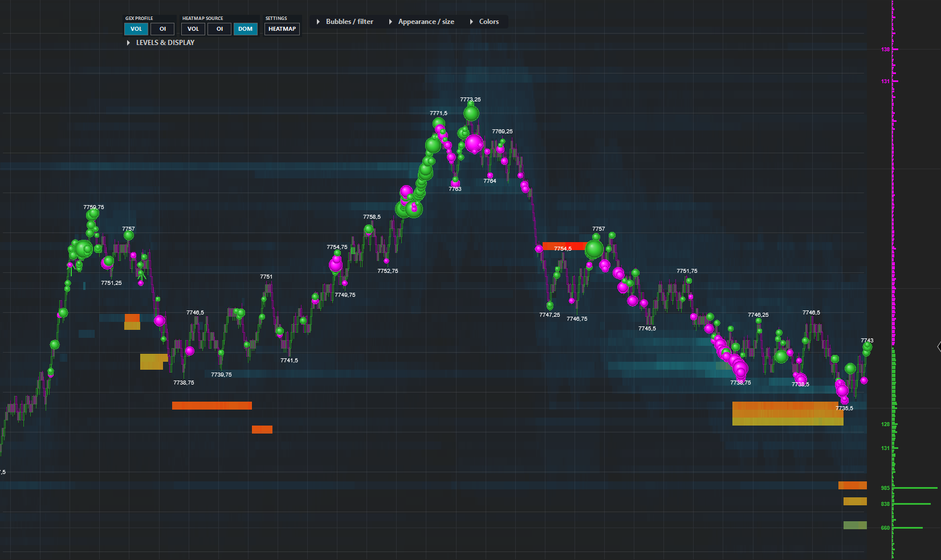Click the 7754,75 price label
Viewport: 941px width, 560px height.
click(x=337, y=247)
